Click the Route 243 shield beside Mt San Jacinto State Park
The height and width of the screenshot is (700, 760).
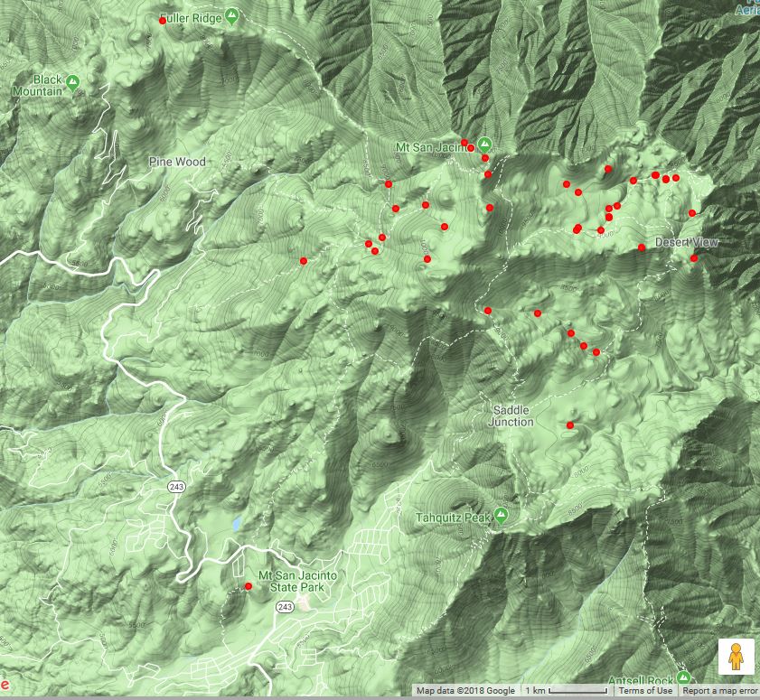point(286,606)
